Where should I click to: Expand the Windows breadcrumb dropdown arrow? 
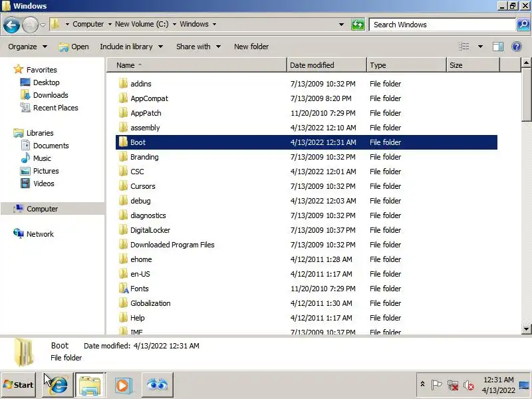point(214,24)
